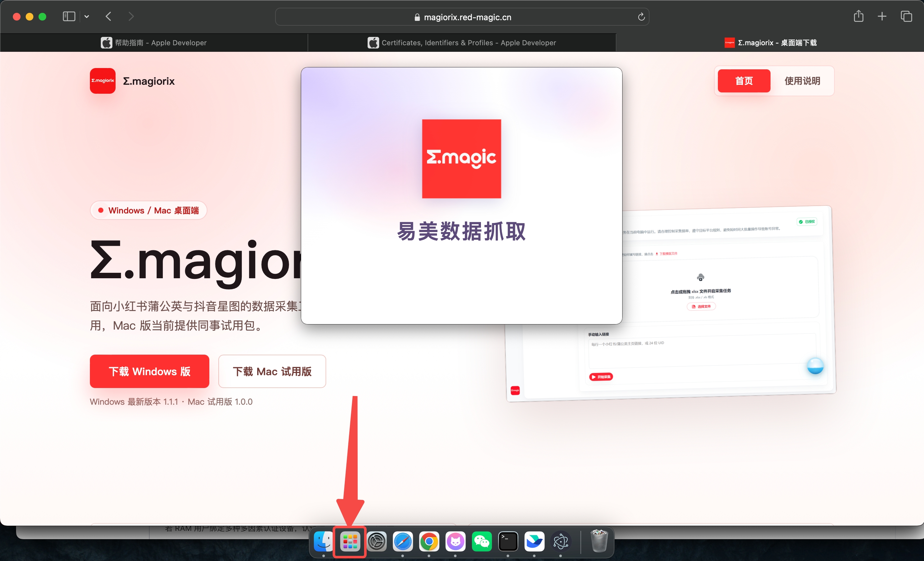Viewport: 924px width, 561px height.
Task: Show the tab overview
Action: tap(906, 16)
